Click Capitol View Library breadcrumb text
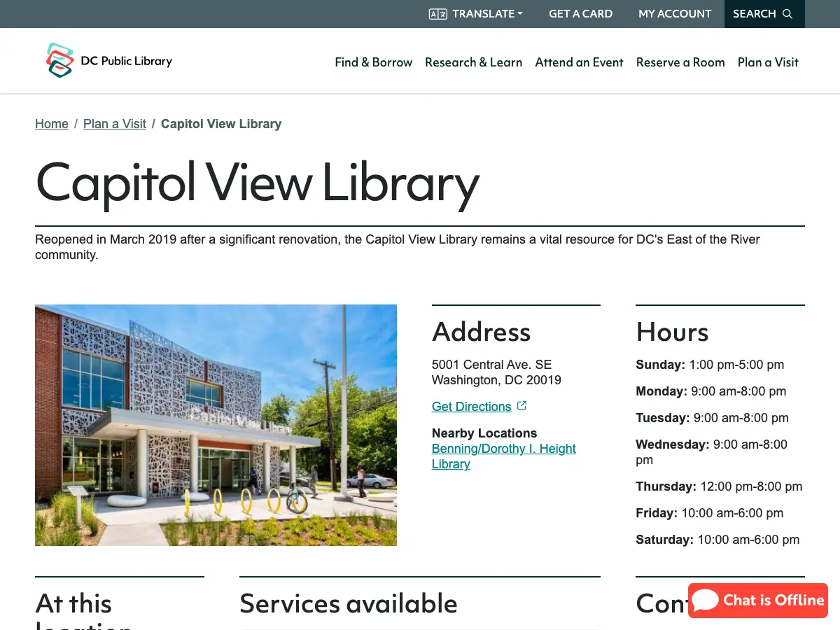This screenshot has width=840, height=630. (221, 124)
